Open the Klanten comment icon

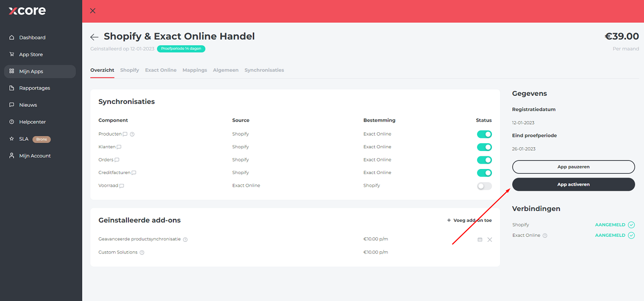119,147
